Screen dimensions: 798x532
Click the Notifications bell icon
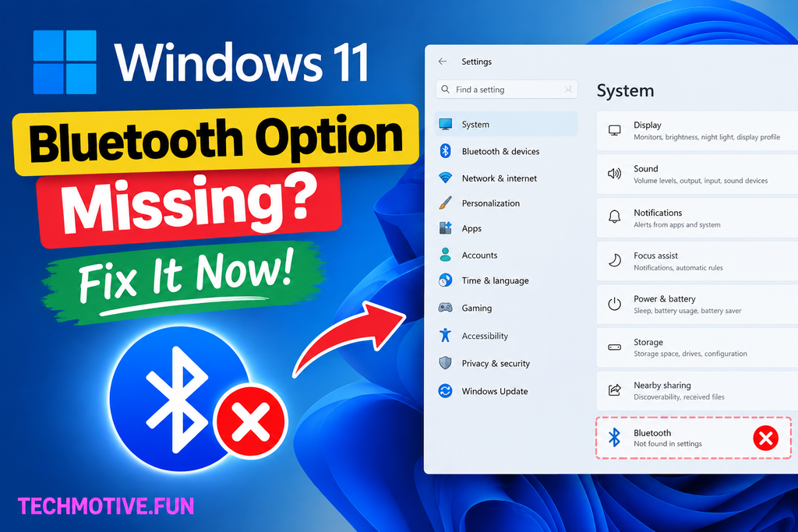[x=615, y=217]
